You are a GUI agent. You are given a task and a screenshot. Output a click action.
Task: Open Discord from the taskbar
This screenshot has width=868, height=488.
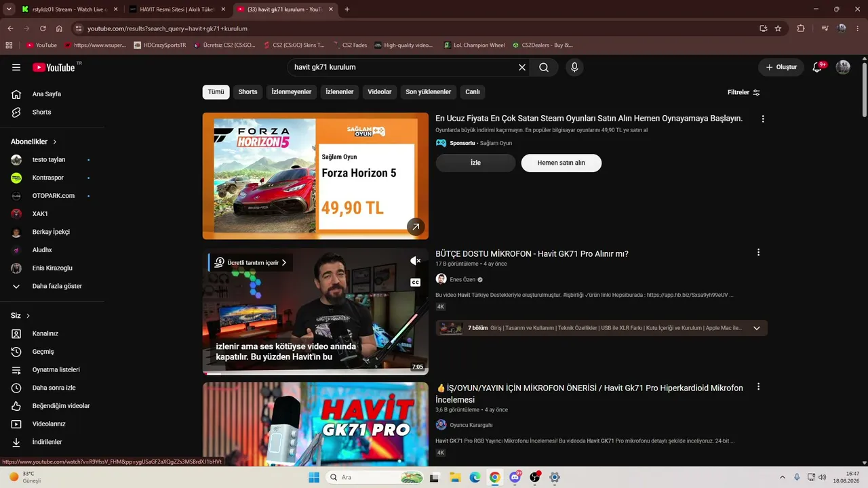(515, 477)
